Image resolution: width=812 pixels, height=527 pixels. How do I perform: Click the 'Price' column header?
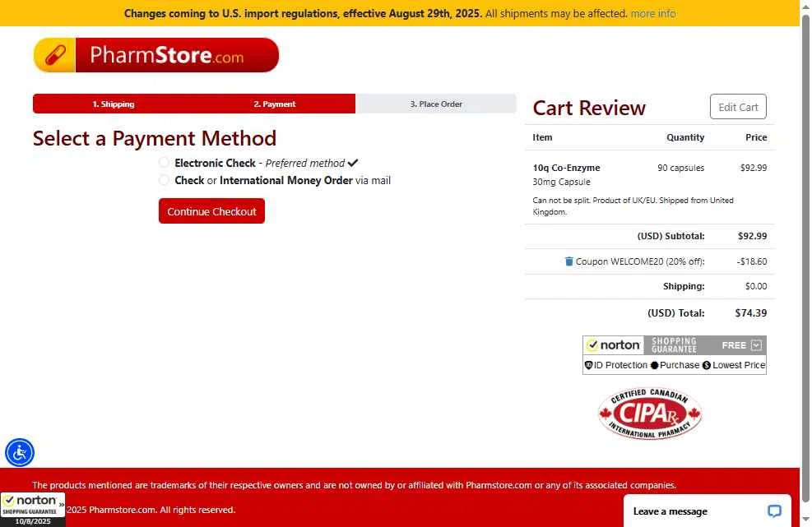(756, 137)
